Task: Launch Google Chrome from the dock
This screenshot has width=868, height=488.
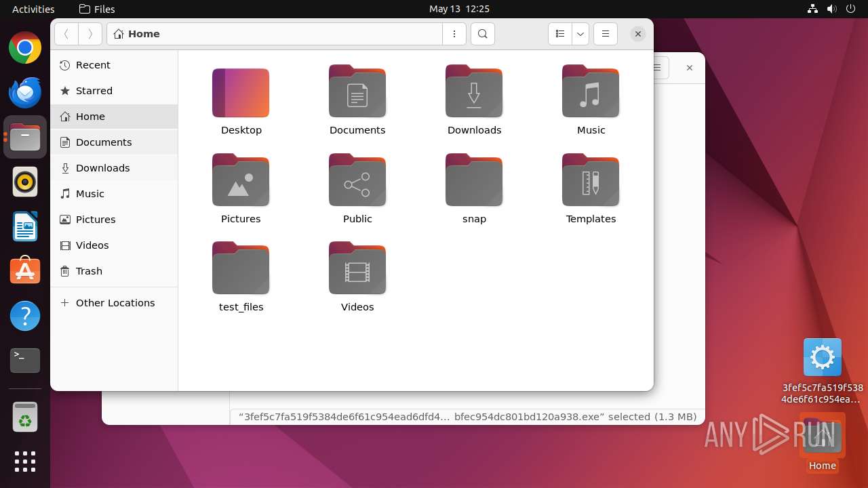Action: click(25, 48)
